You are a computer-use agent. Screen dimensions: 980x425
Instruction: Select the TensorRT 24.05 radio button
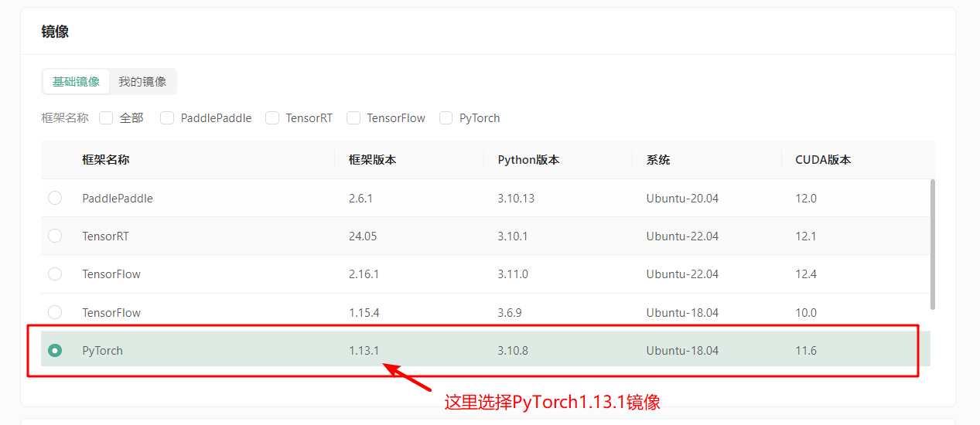point(55,236)
